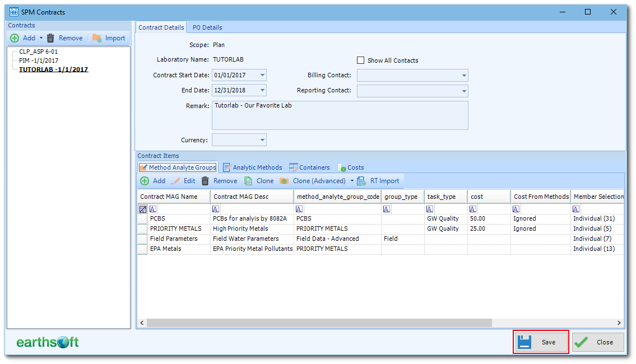636x364 pixels.
Task: Click filter icon under method_analyte_group_code column
Action: (299, 209)
